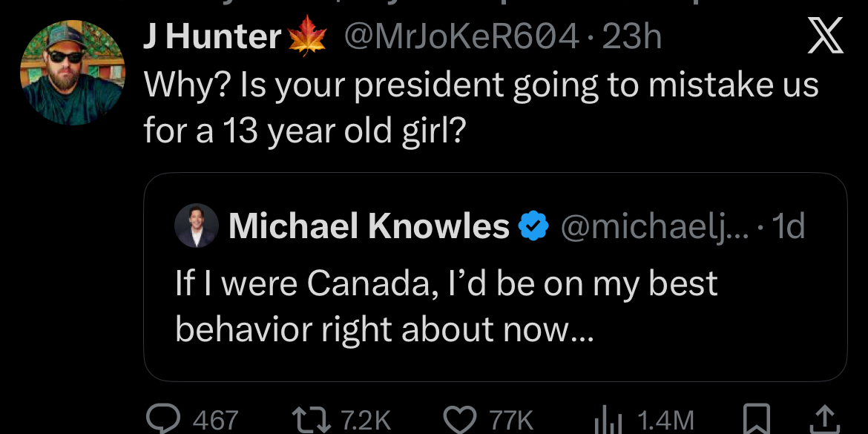Open the @MrJoKeR604 handle link

460,38
